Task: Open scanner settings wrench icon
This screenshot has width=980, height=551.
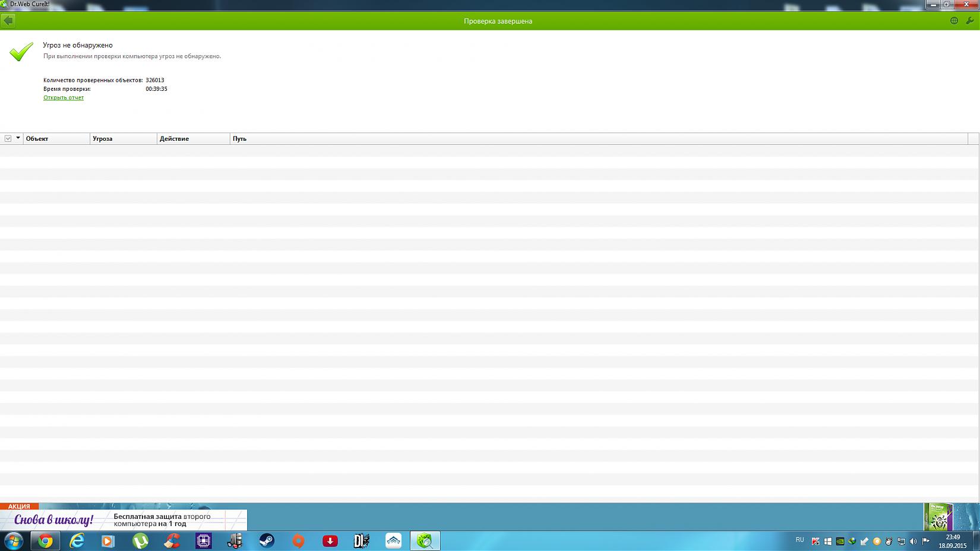Action: (x=970, y=21)
